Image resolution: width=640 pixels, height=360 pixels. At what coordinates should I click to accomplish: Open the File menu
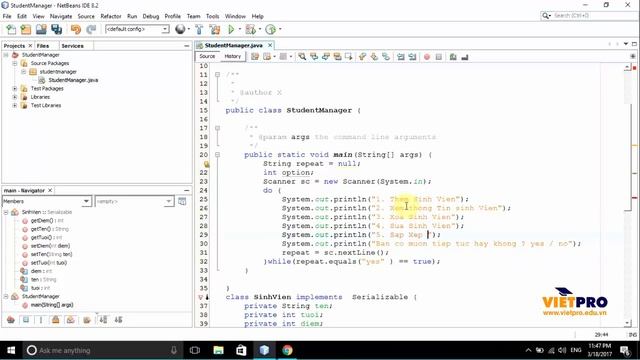click(7, 16)
